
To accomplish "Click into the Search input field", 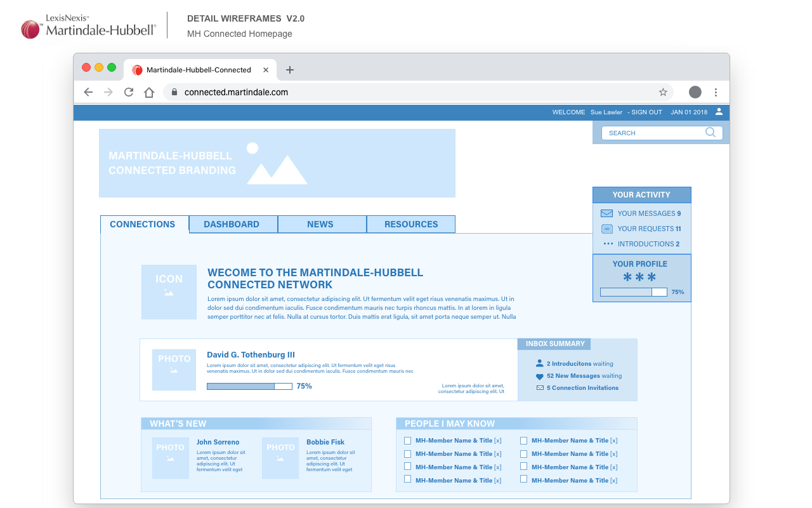I will (653, 133).
